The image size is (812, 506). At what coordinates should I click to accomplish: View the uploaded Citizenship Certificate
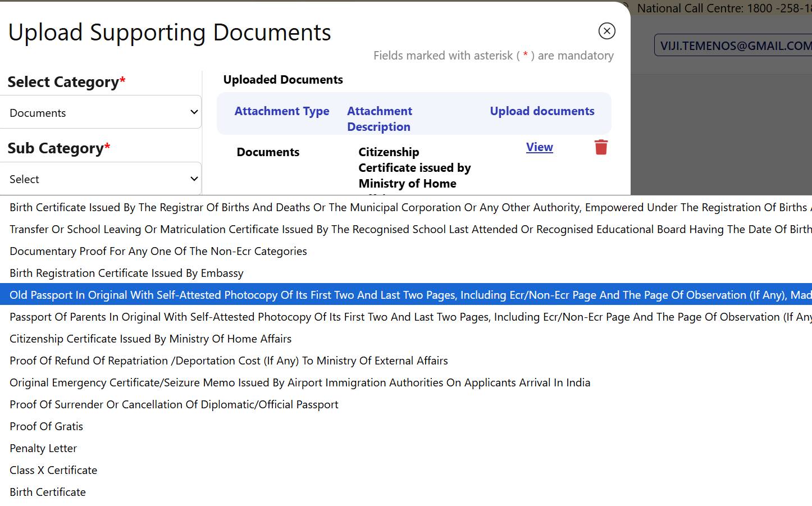coord(539,147)
